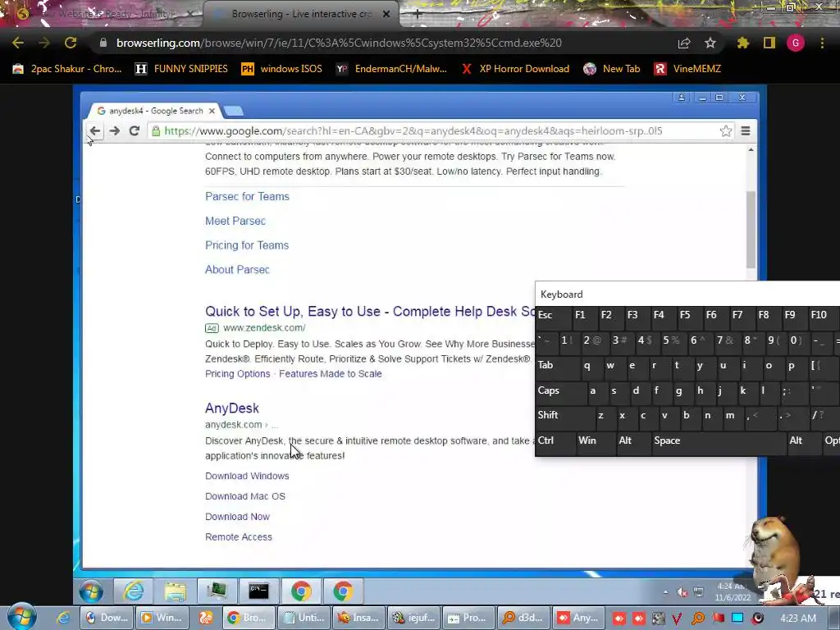This screenshot has width=840, height=630.
Task: Tap the Tab key on the on-screen keyboard
Action: [x=558, y=367]
